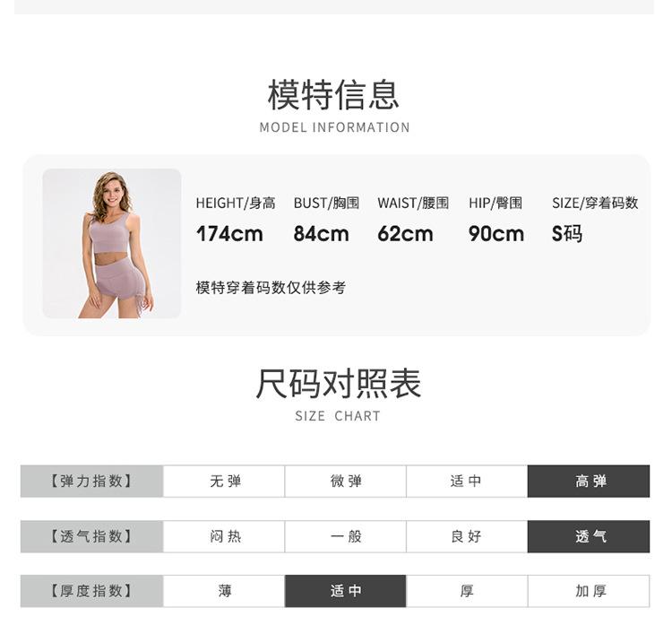Select the 无弹 elasticity option
The image size is (672, 625).
coord(225,482)
